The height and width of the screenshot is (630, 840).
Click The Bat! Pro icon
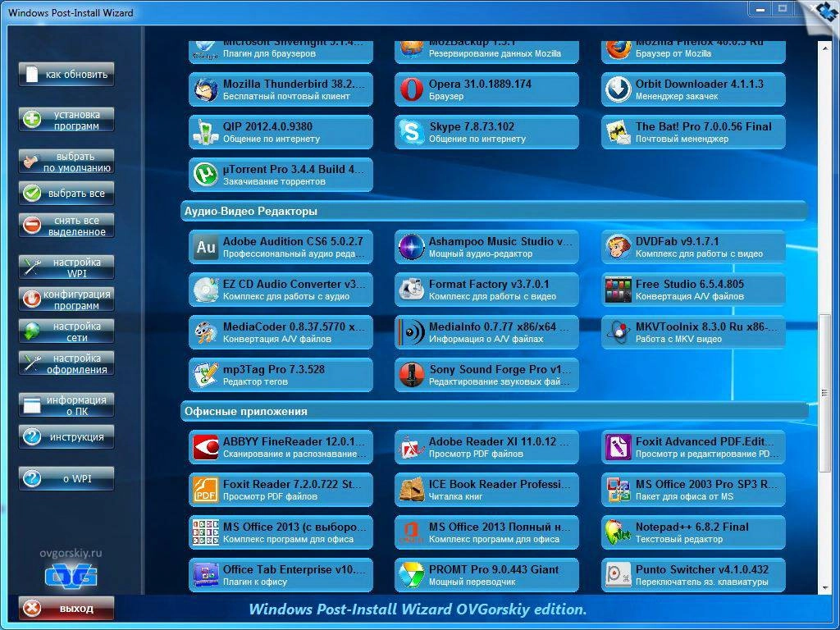(619, 132)
